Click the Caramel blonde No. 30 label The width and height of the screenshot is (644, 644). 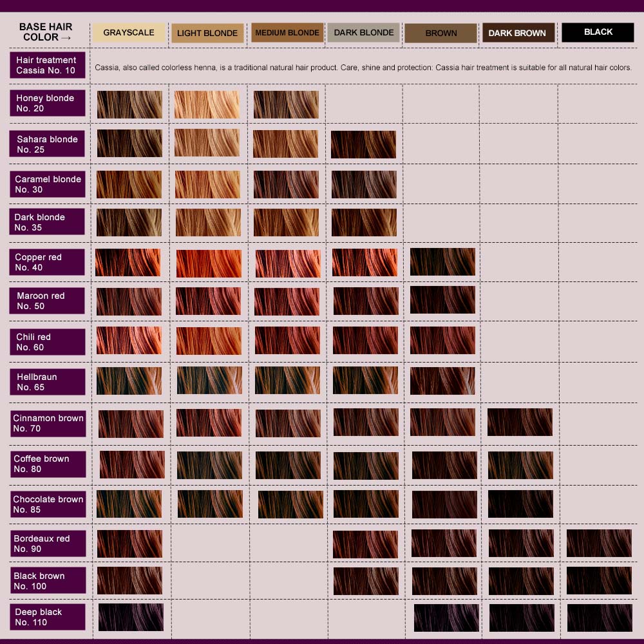click(48, 184)
